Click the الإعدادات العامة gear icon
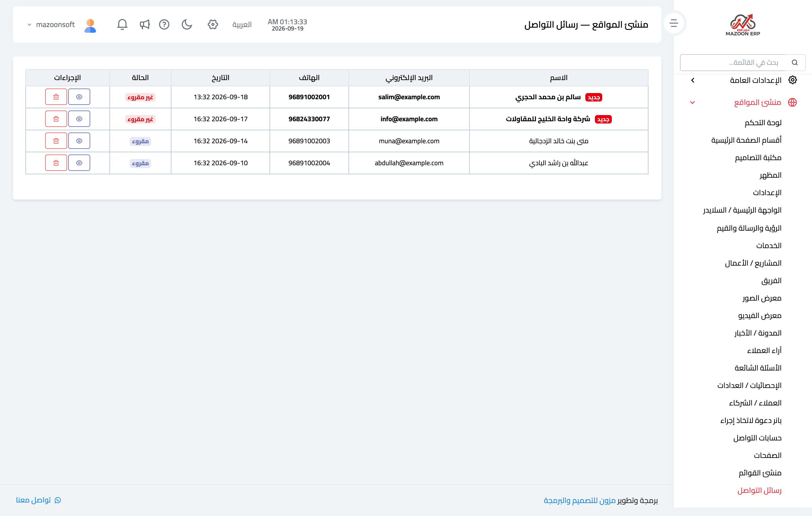This screenshot has height=516, width=812. click(793, 80)
